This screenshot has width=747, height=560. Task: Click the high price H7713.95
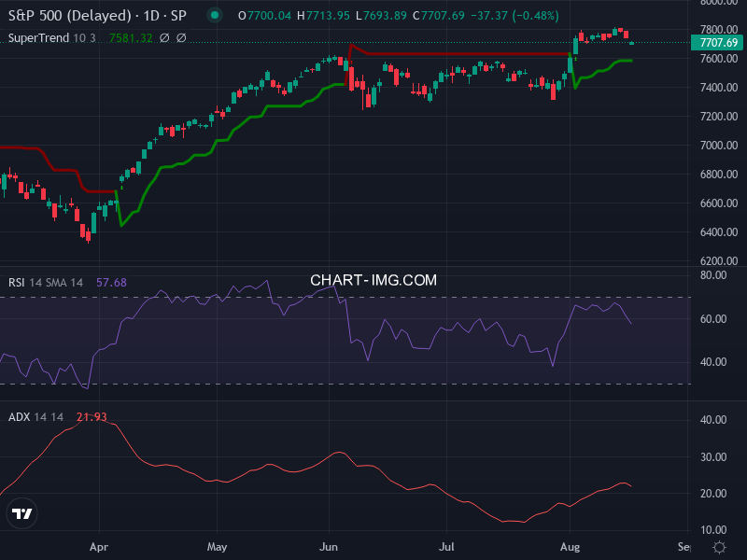pyautogui.click(x=323, y=16)
